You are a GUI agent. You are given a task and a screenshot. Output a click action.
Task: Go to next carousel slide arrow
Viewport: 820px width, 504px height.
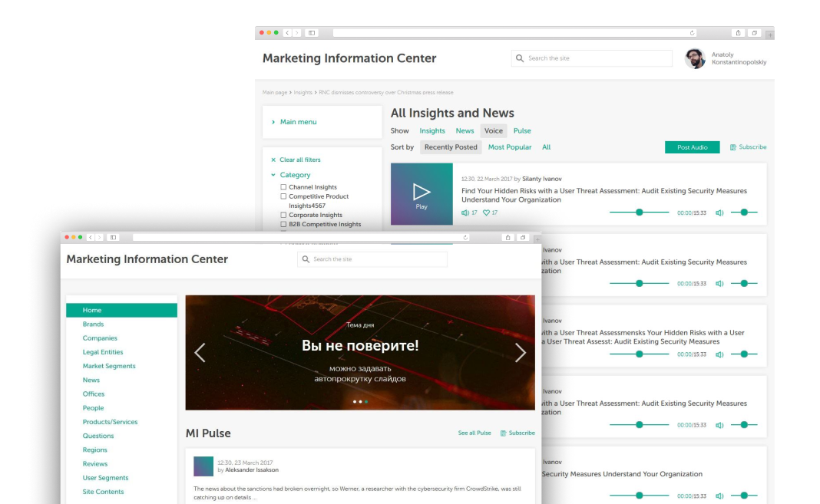pyautogui.click(x=521, y=353)
